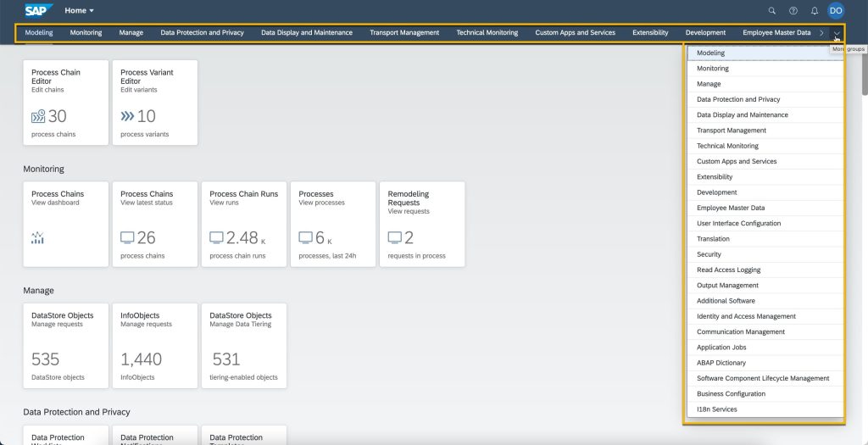Open the notifications bell
This screenshot has height=445, width=868.
coord(815,10)
